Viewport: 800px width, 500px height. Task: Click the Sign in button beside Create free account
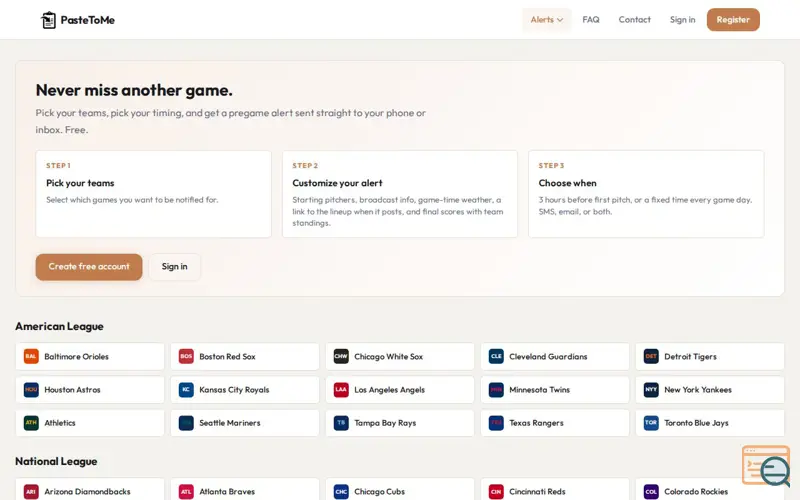[174, 267]
